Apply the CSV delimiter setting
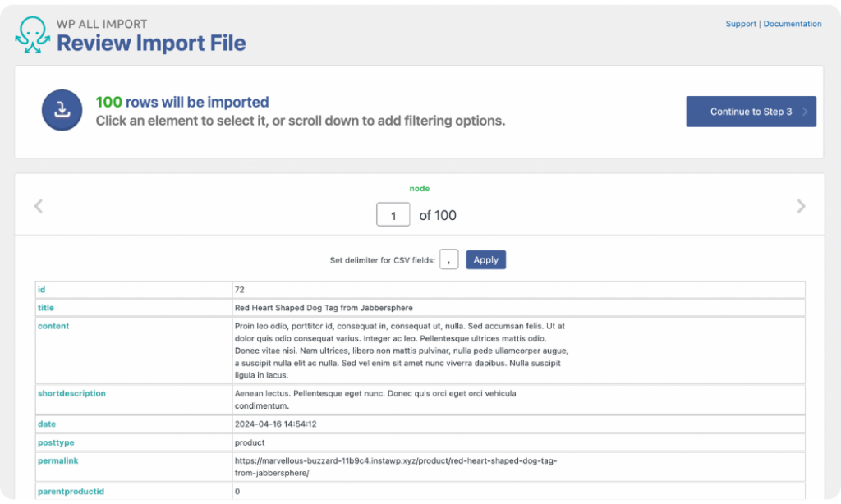841x504 pixels. [x=485, y=259]
